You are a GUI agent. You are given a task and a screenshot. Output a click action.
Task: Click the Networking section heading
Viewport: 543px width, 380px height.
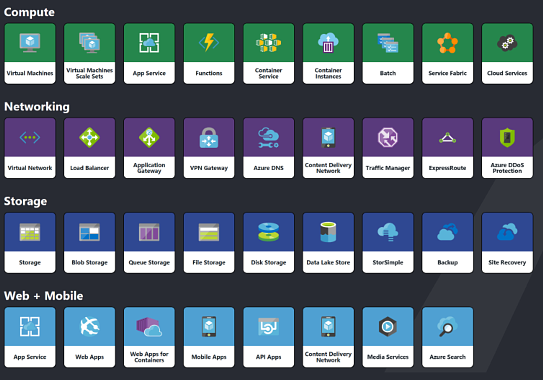coord(37,107)
